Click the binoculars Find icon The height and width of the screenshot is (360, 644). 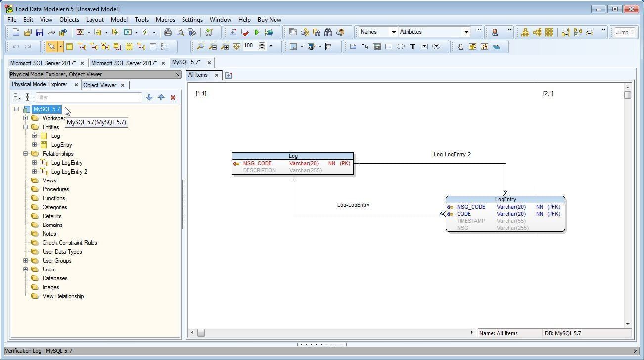[x=328, y=32]
